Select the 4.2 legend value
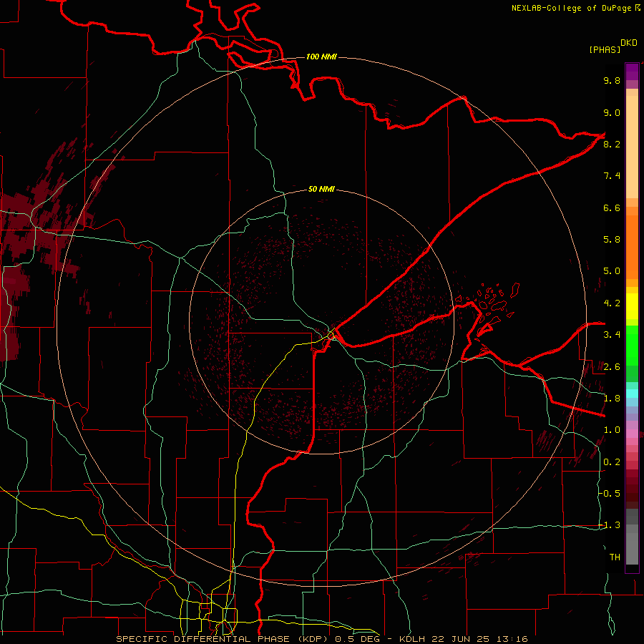Viewport: 644px width, 644px height. click(612, 303)
